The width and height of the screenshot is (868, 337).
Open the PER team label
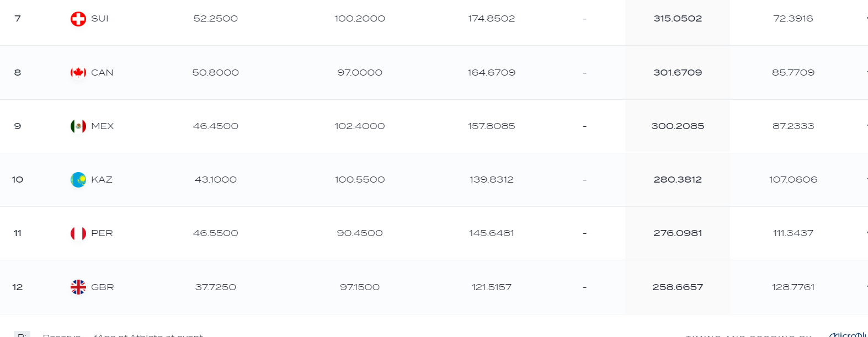tap(102, 233)
